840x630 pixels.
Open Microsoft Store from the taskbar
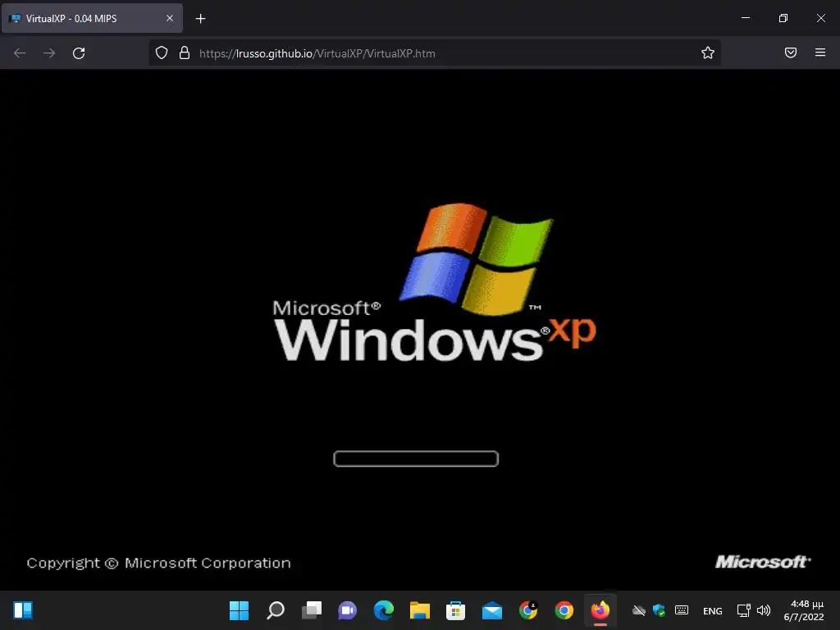click(455, 610)
